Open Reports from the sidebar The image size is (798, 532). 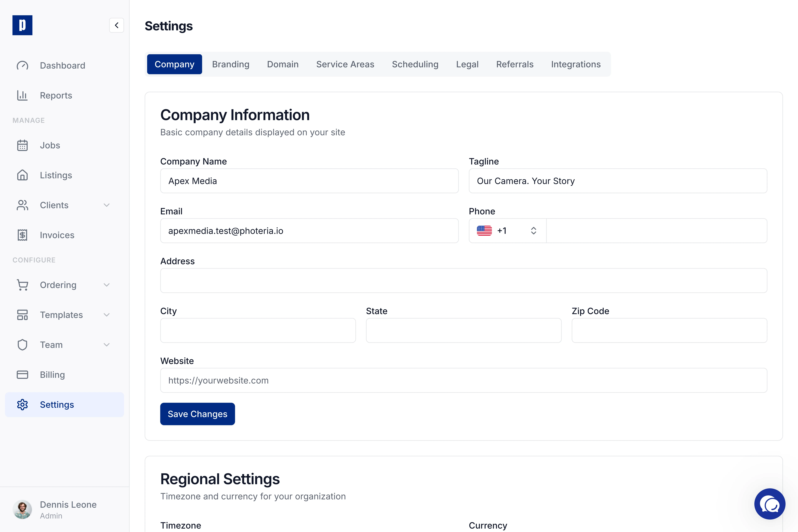(x=64, y=95)
